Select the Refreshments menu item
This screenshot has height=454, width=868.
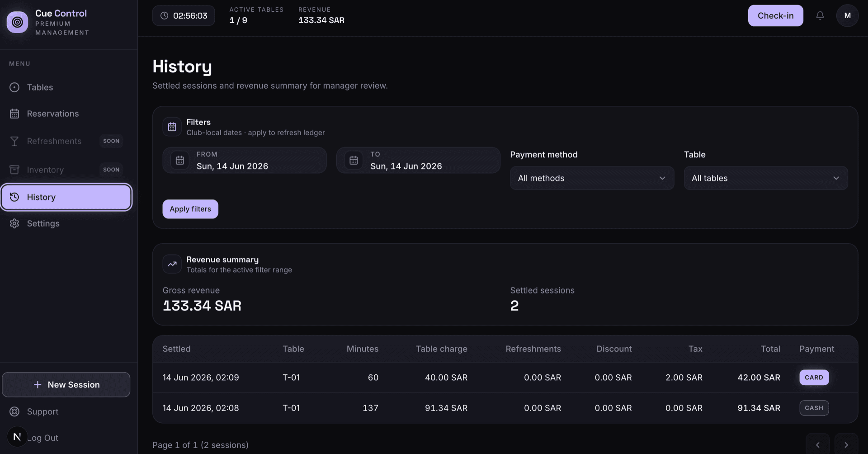(x=66, y=141)
